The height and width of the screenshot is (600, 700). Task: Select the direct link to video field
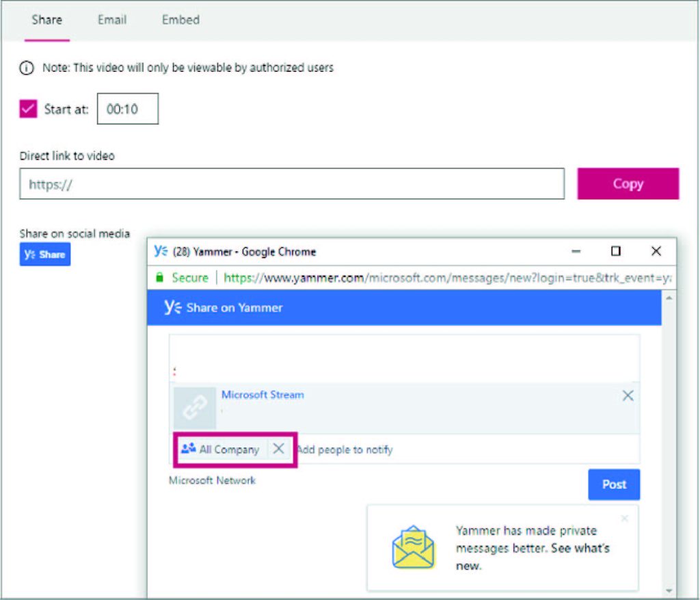(x=292, y=183)
